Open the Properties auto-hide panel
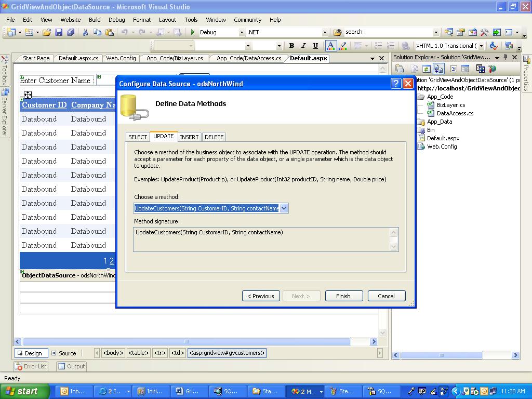The height and width of the screenshot is (399, 532). tap(526, 74)
